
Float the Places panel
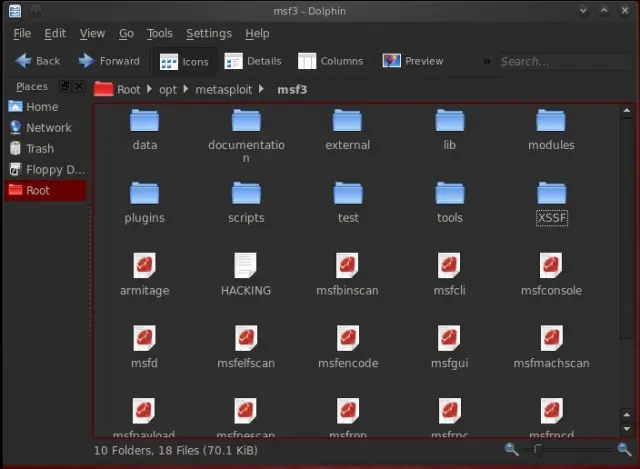[x=64, y=87]
